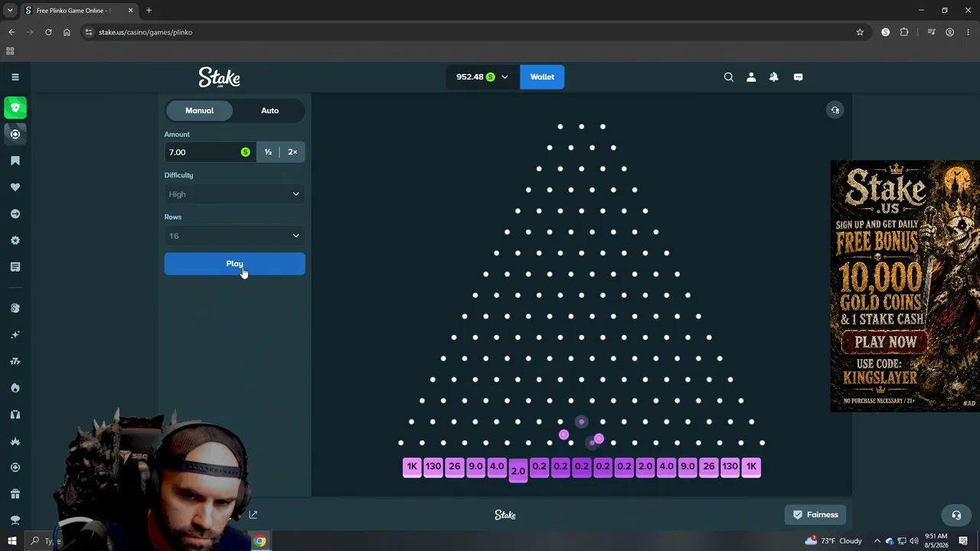Open the Wallet
This screenshot has height=551, width=980.
click(x=542, y=77)
